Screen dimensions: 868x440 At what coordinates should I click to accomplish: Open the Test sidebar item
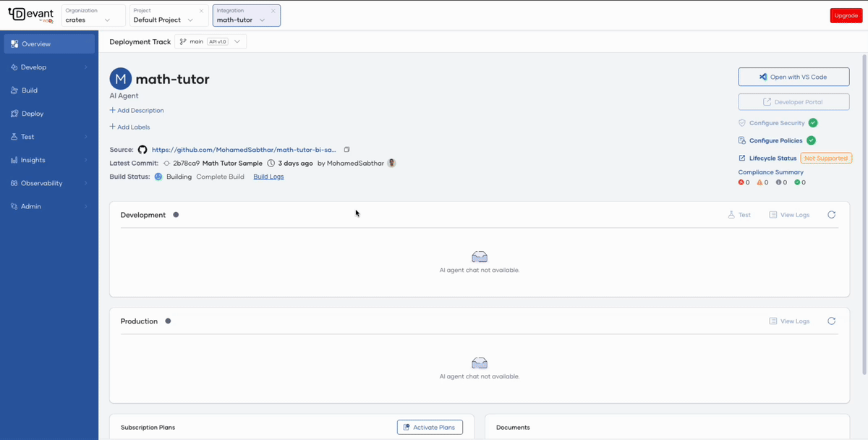(x=49, y=137)
